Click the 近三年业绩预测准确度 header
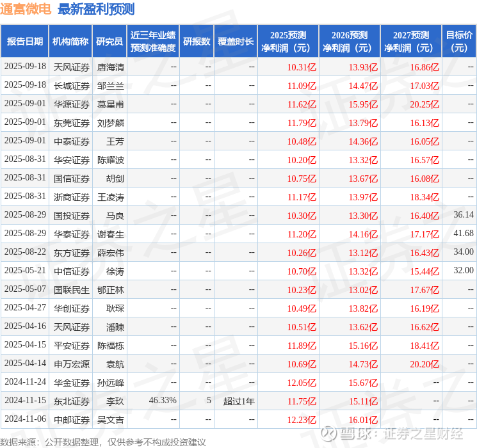 [153, 42]
